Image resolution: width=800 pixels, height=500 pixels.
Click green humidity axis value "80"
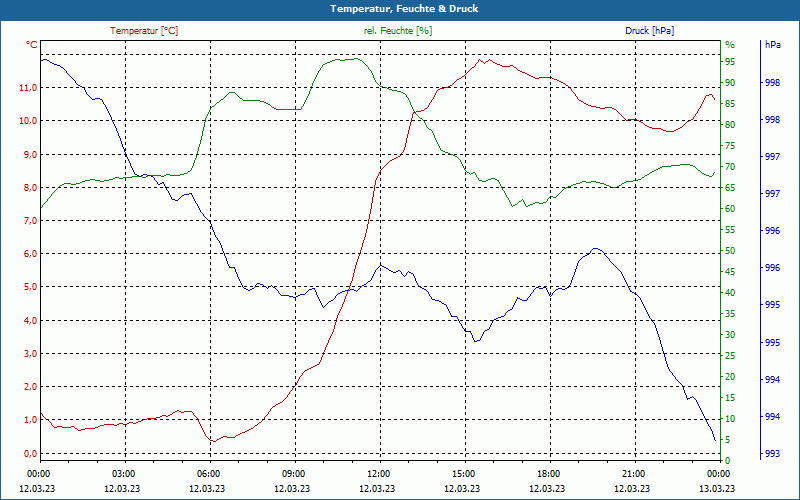[730, 125]
